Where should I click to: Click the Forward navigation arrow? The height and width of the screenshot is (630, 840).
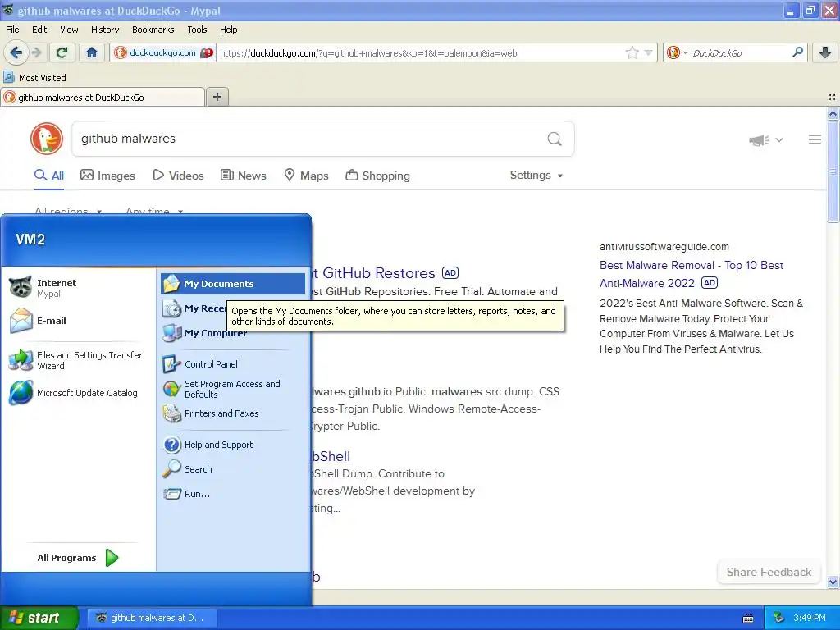[x=36, y=52]
